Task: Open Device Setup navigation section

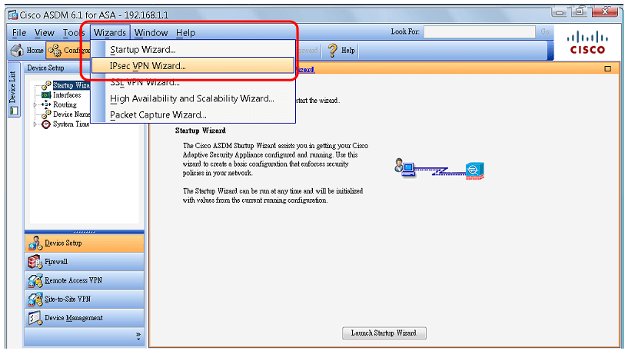Action: tap(85, 243)
